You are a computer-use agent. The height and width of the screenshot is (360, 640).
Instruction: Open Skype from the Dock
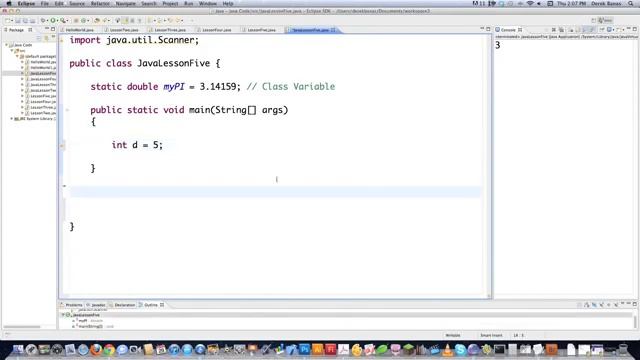point(460,349)
